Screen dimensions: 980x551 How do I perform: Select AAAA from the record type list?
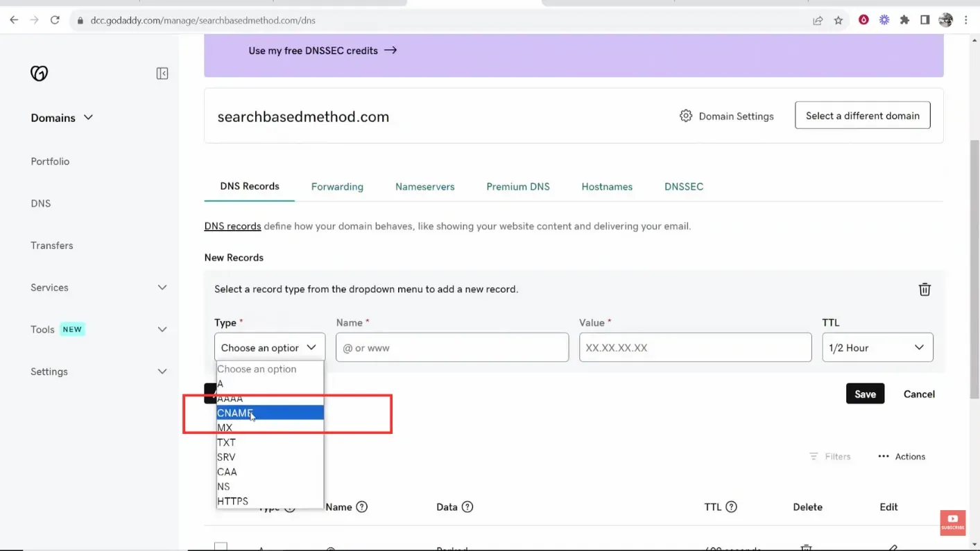tap(270, 399)
